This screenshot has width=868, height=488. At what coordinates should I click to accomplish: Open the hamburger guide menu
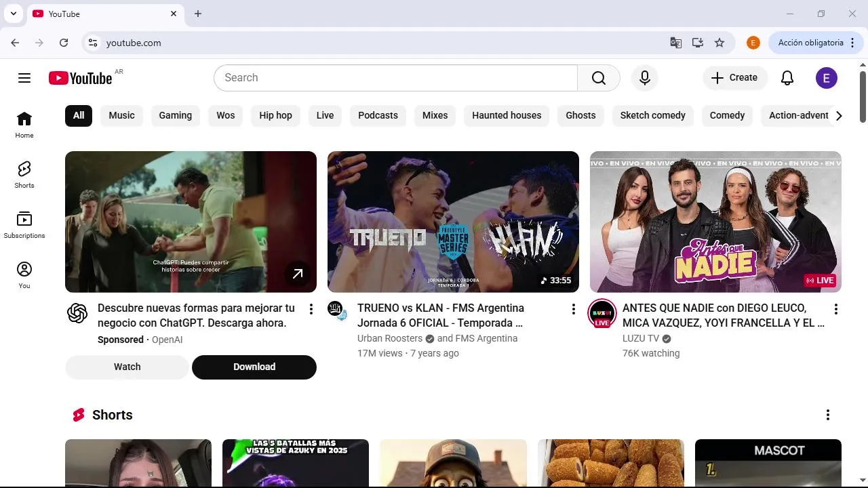click(24, 78)
